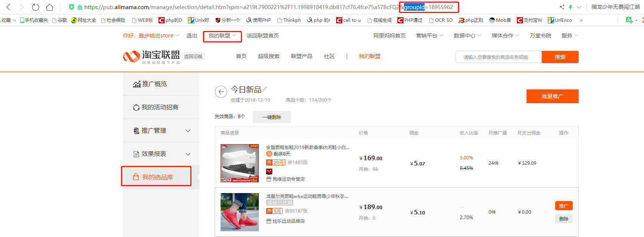
Task: Go to browser home icon
Action: tap(49, 7)
